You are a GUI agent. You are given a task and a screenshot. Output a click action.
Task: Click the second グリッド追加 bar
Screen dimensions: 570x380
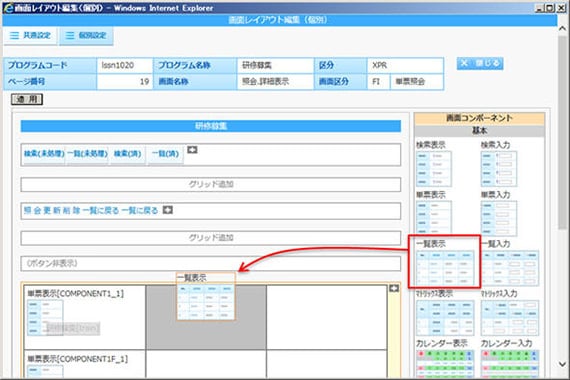(211, 238)
